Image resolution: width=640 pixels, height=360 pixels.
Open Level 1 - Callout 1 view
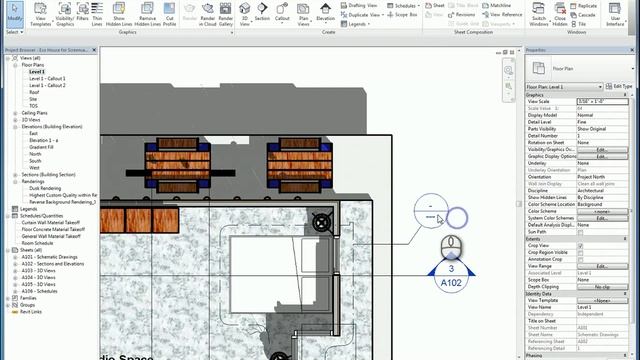[47, 78]
